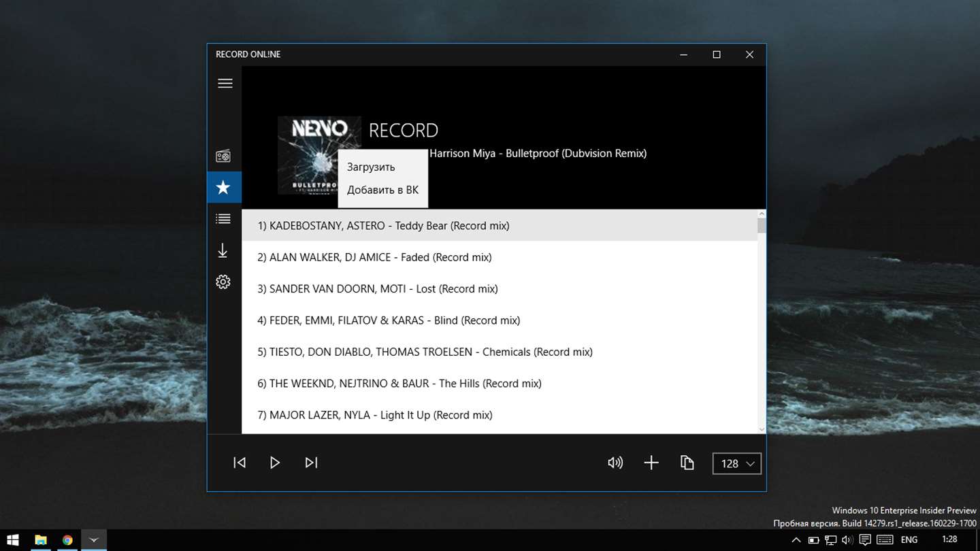
Task: Choose Загрузить in the context menu
Action: (383, 167)
